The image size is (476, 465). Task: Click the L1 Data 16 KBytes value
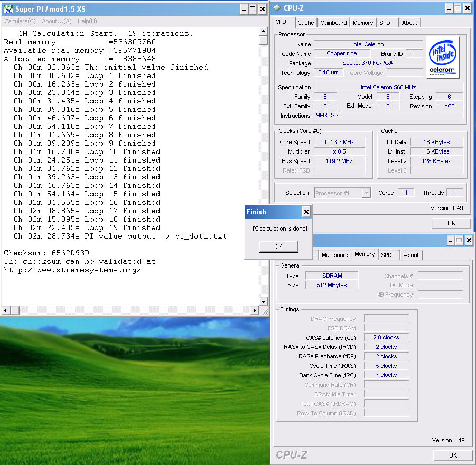(436, 142)
